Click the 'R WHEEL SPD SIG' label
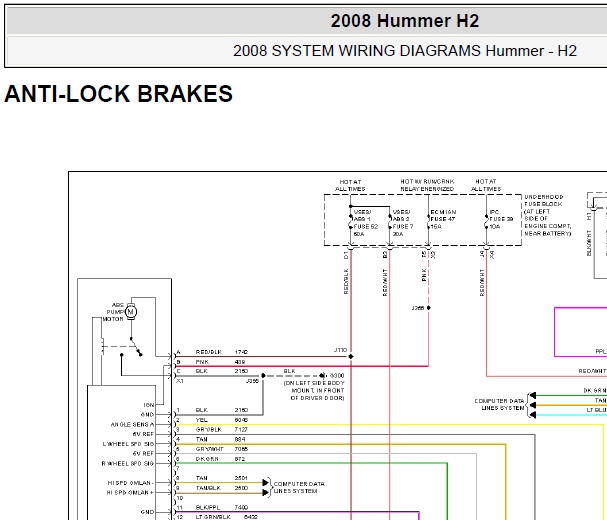 coord(128,463)
